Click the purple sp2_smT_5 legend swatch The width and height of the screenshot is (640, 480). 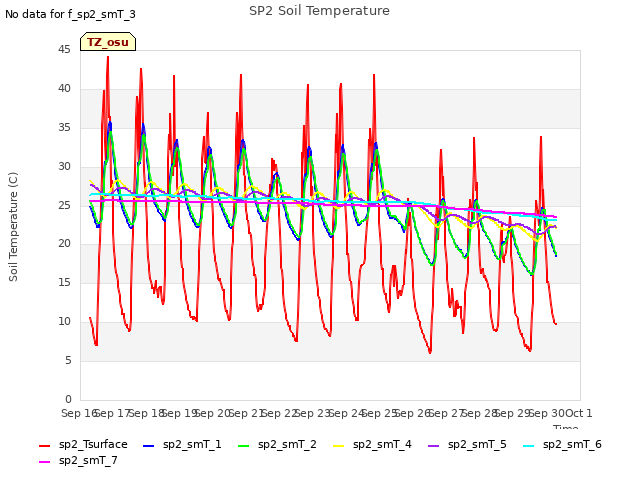pyautogui.click(x=434, y=446)
